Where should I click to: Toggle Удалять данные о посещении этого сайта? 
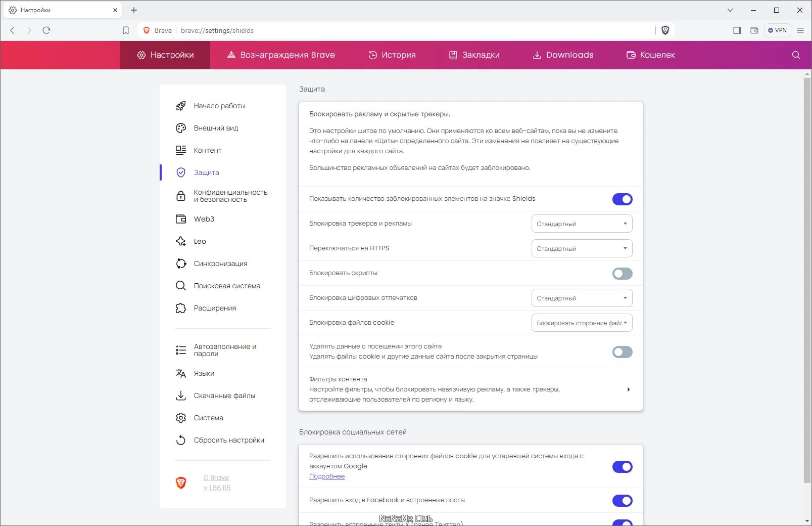pos(622,352)
